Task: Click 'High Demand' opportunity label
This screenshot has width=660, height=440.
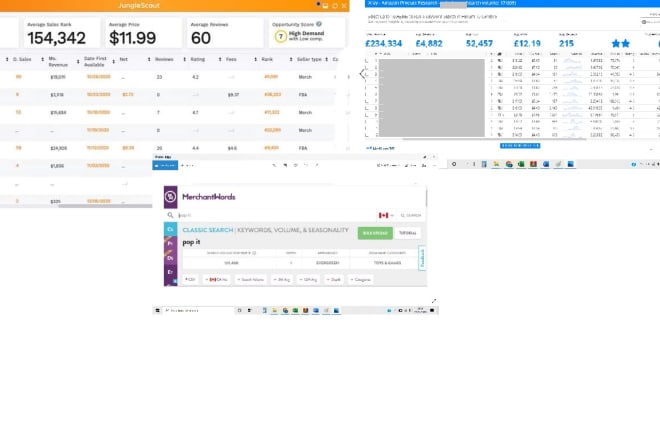Action: tap(306, 33)
